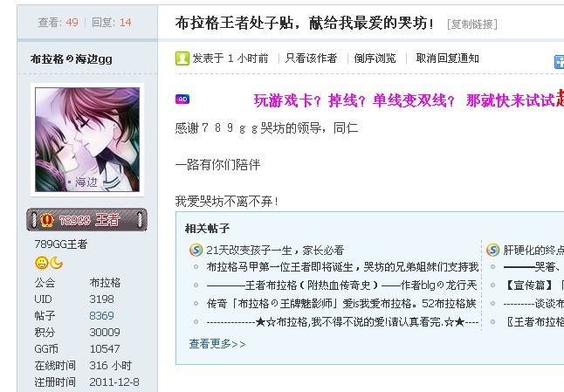Click the blue grid icon at right edge
The width and height of the screenshot is (564, 392).
click(559, 62)
